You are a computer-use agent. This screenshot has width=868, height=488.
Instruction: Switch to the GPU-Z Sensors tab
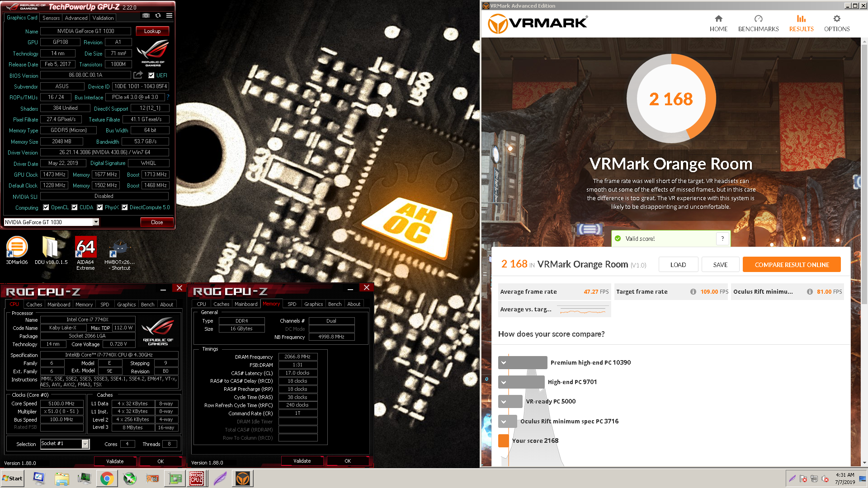(x=51, y=18)
